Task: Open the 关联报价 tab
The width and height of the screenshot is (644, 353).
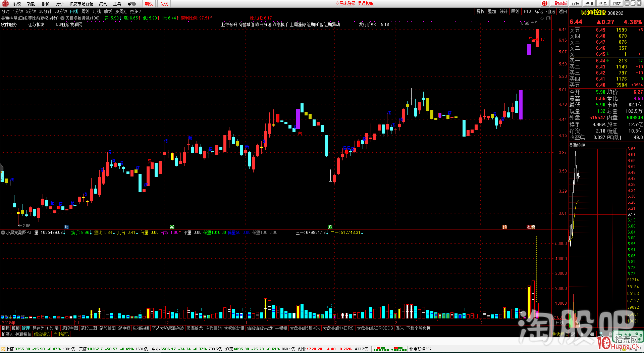Action: (x=23, y=334)
